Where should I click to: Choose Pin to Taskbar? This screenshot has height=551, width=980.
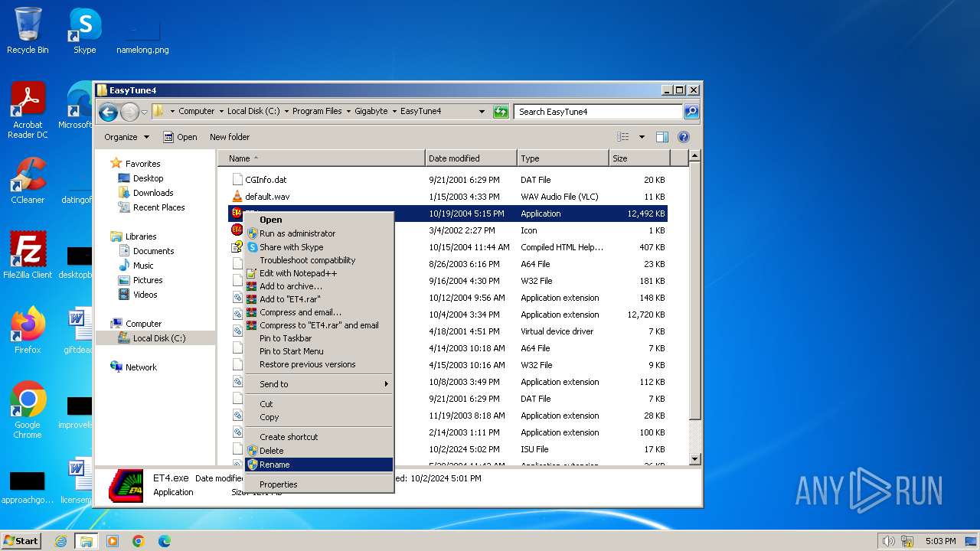click(x=318, y=338)
